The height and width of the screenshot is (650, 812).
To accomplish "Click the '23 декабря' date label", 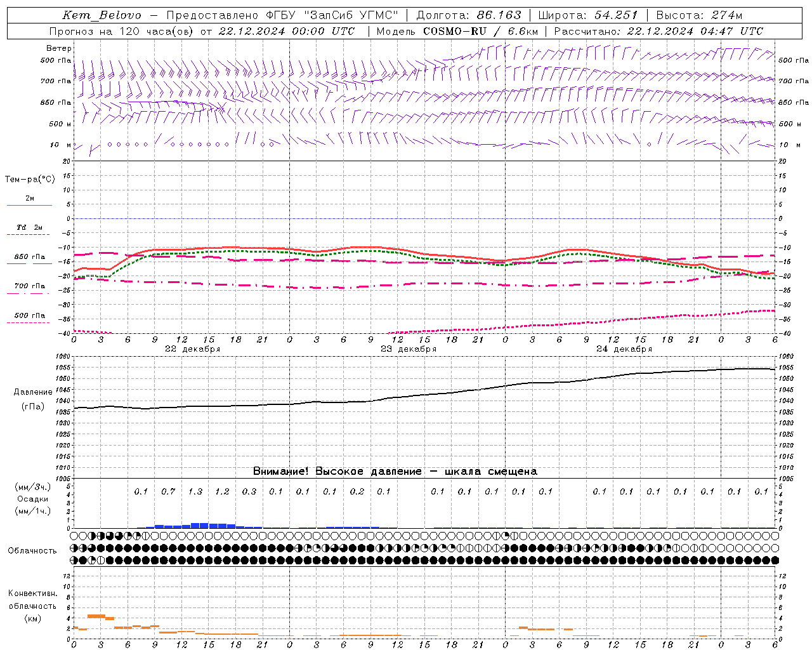I will click(409, 349).
